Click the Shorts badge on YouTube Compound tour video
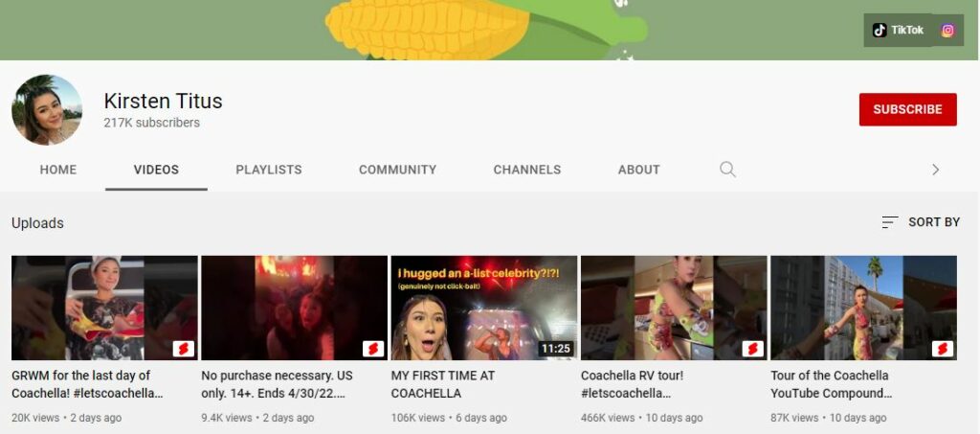This screenshot has width=980, height=434. 943,349
